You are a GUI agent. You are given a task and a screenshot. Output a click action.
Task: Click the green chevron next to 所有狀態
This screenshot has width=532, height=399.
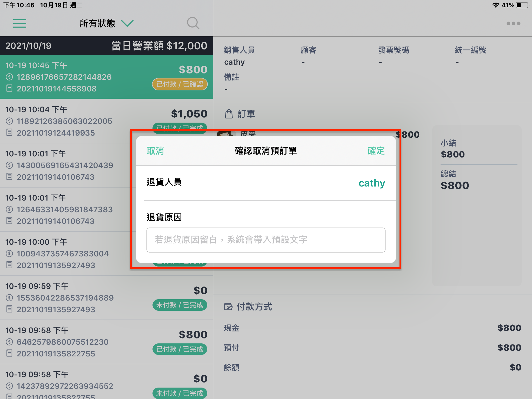pos(127,23)
